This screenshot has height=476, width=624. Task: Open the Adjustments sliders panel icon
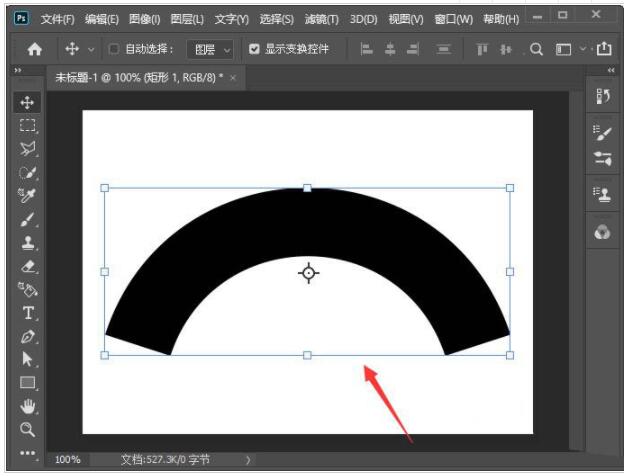tap(603, 158)
